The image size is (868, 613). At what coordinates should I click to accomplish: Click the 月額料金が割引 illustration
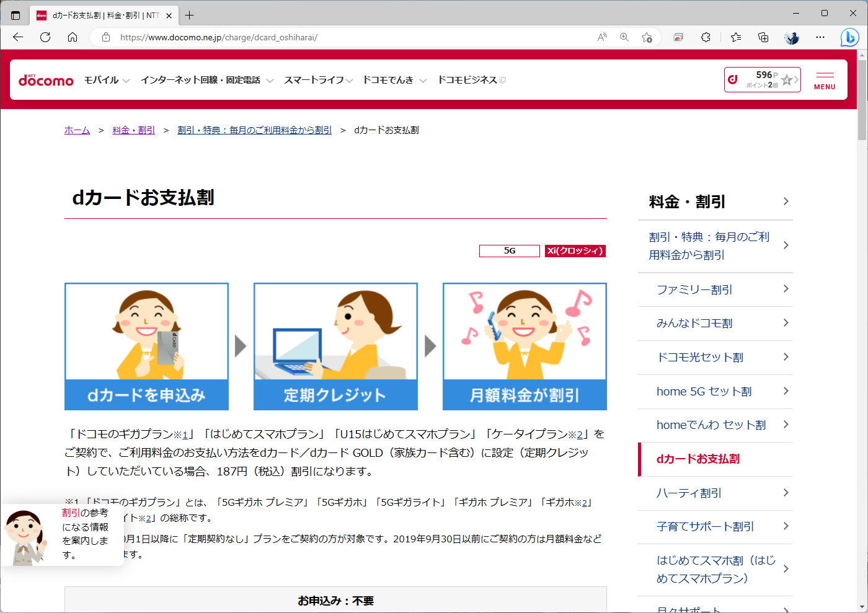[x=525, y=346]
